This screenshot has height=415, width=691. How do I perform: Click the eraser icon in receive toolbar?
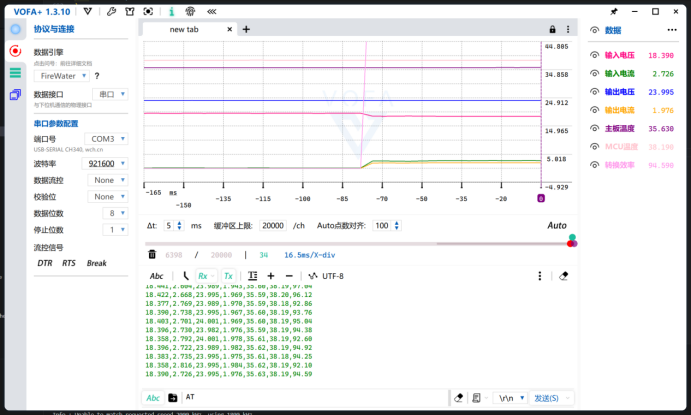pos(563,276)
